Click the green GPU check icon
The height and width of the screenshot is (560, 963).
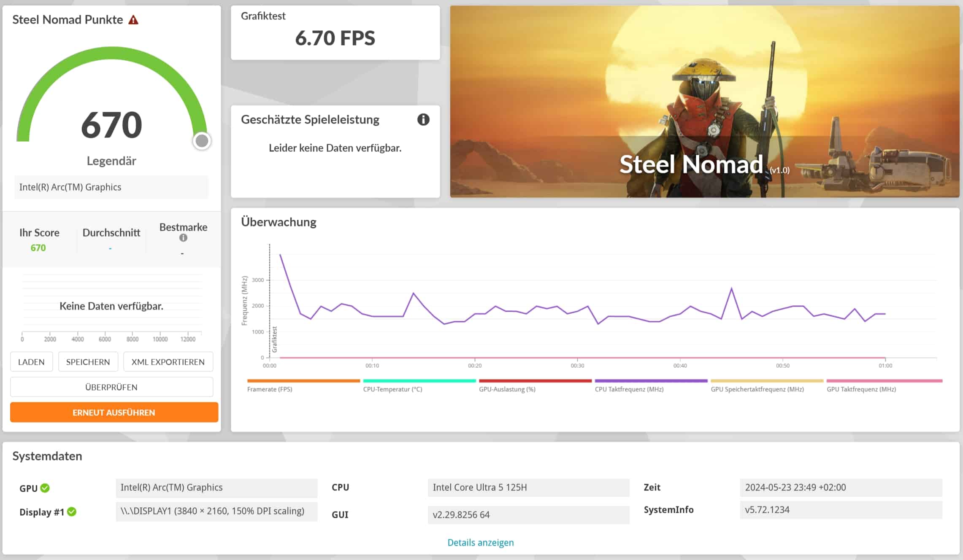tap(45, 488)
